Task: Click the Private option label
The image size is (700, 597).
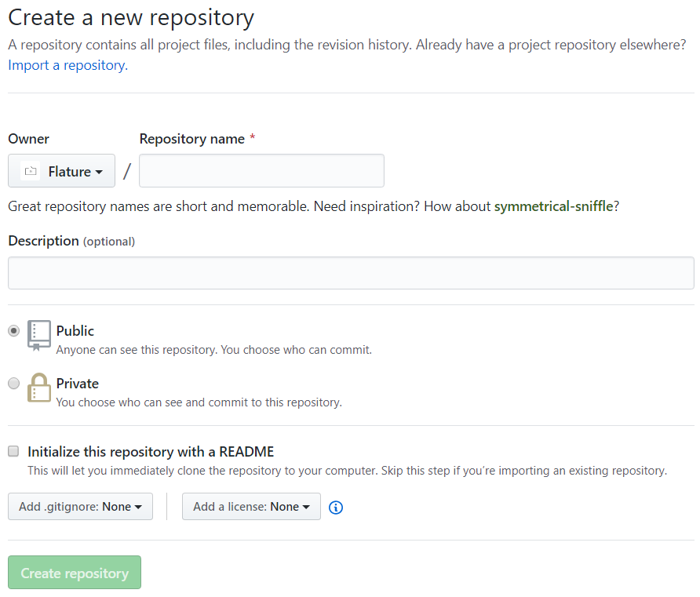Action: click(77, 384)
